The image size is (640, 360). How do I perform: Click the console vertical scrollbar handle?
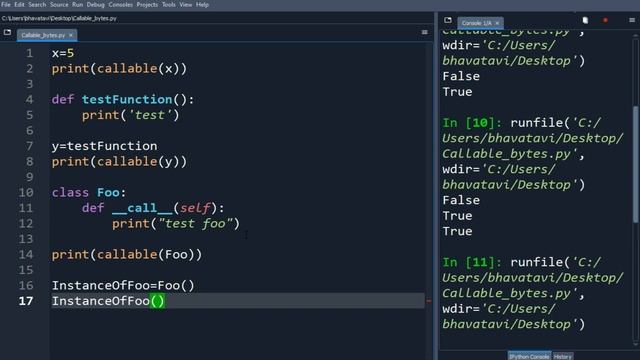tap(636, 164)
